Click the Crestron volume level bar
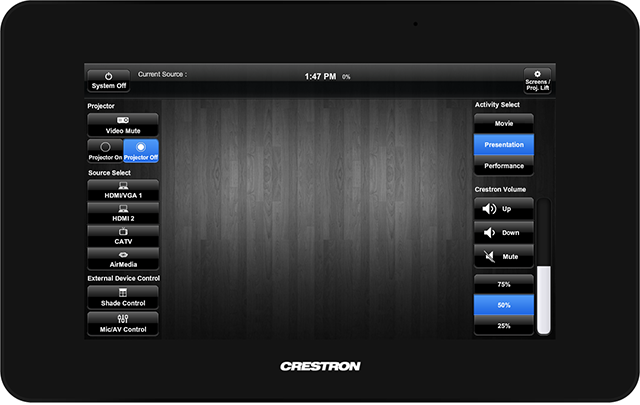640x405 pixels. 544,267
